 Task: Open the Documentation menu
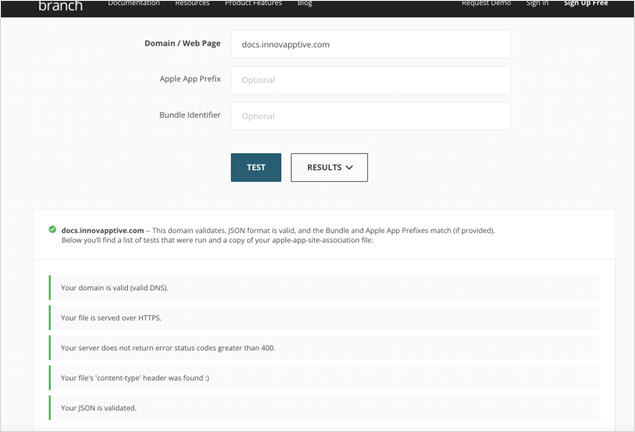coord(134,4)
